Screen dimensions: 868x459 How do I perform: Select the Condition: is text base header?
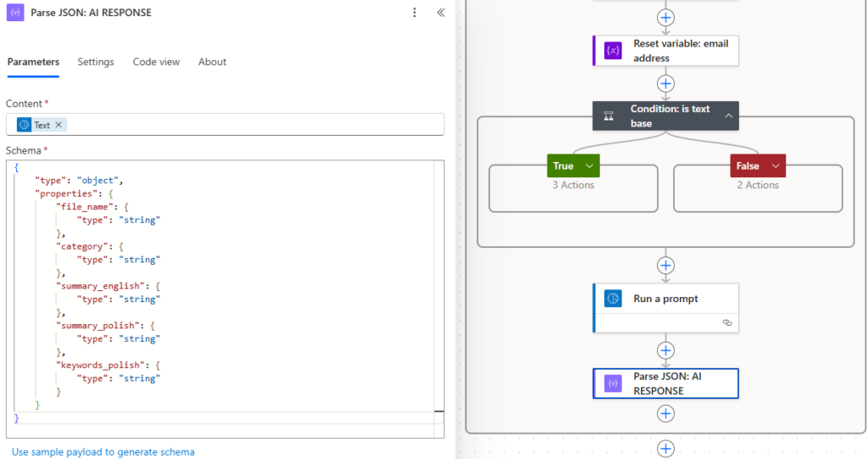click(x=665, y=116)
